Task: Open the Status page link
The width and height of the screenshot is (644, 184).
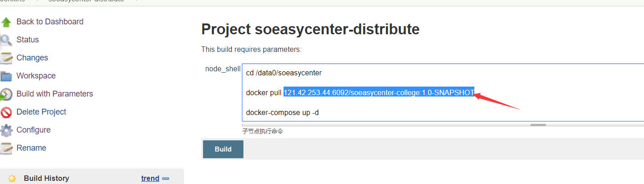Action: click(27, 40)
